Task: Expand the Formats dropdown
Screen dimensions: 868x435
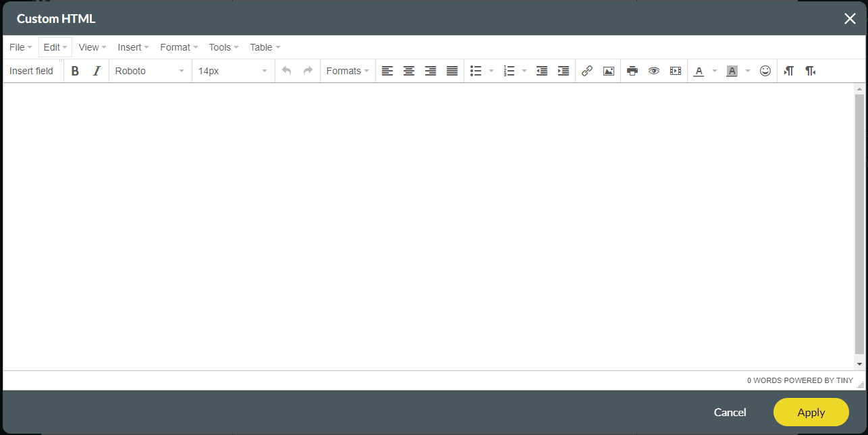Action: (347, 70)
